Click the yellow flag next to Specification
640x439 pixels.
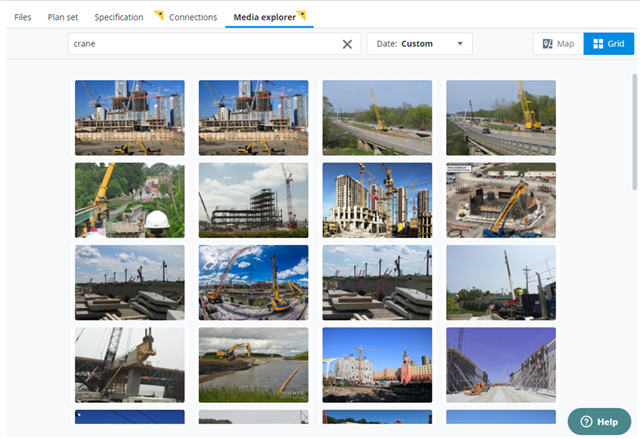(159, 15)
